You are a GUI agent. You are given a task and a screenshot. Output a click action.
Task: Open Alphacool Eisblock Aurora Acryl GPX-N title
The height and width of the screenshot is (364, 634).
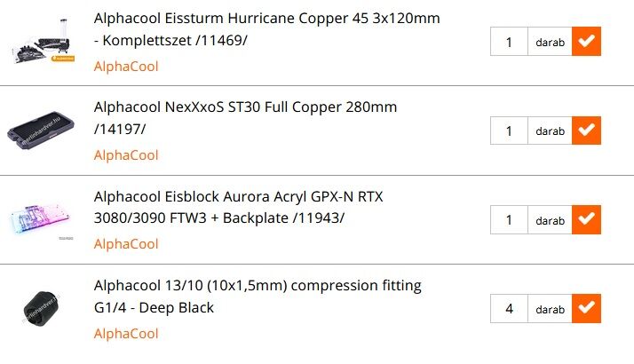(x=238, y=196)
